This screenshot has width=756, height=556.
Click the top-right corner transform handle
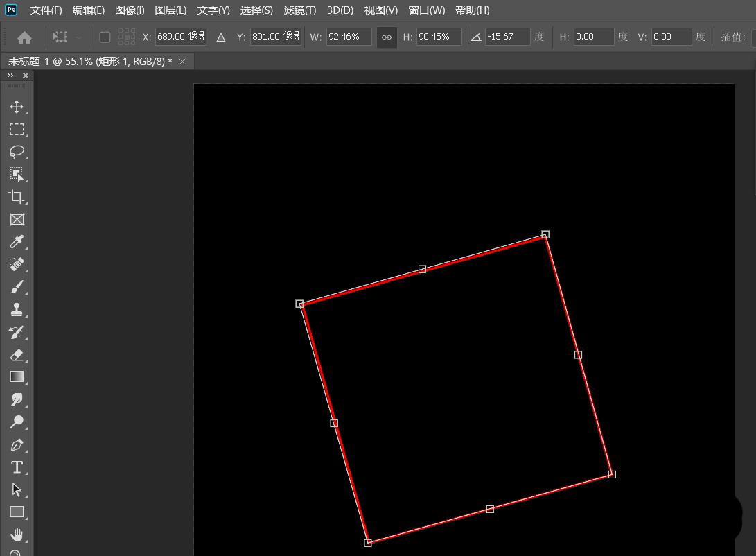click(x=545, y=234)
